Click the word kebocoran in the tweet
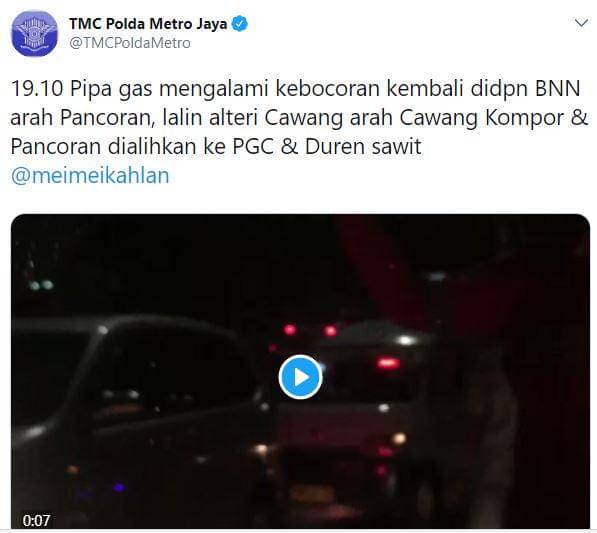 pos(328,89)
